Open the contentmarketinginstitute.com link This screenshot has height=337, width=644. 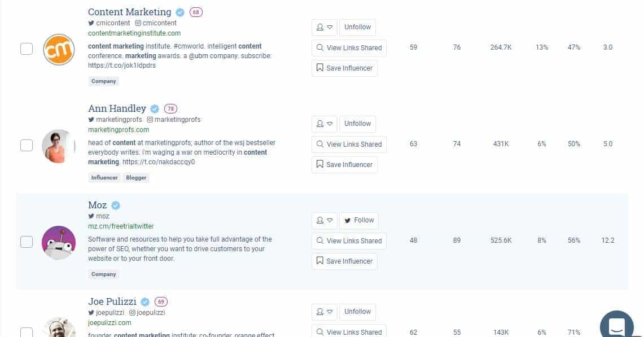(x=134, y=33)
